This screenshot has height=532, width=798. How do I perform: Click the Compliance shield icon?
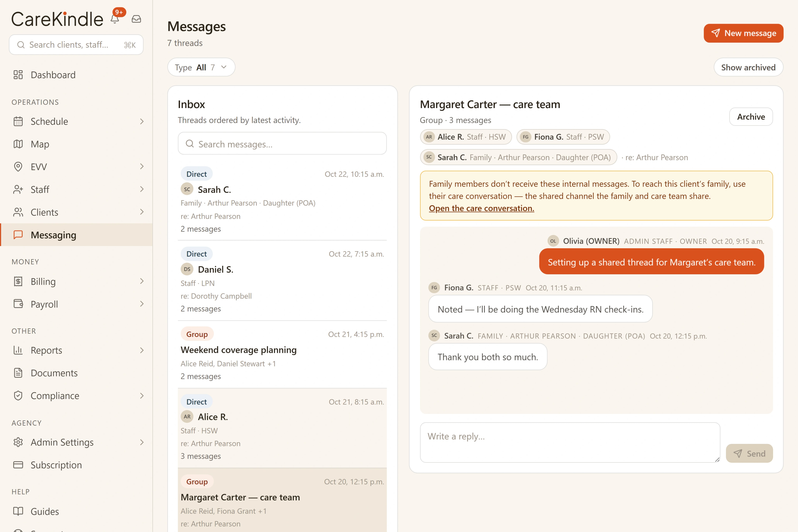[18, 396]
